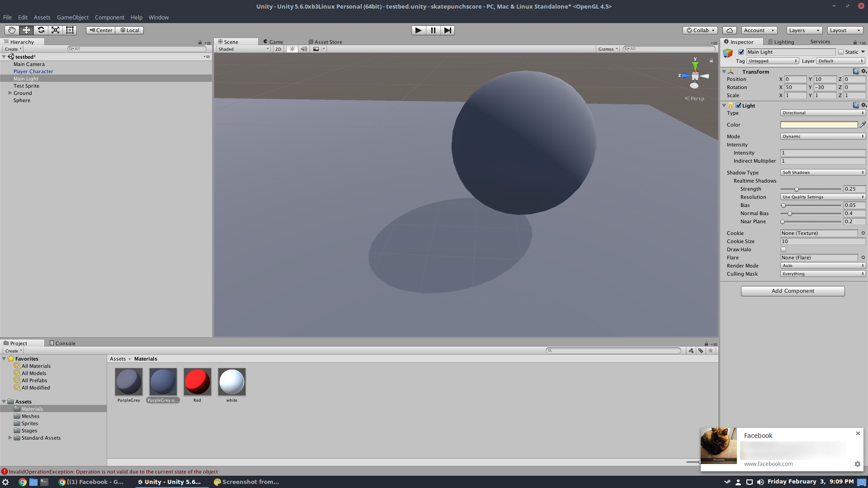Screen dimensions: 868x488
Task: Click the light Color swatch
Action: click(x=819, y=125)
